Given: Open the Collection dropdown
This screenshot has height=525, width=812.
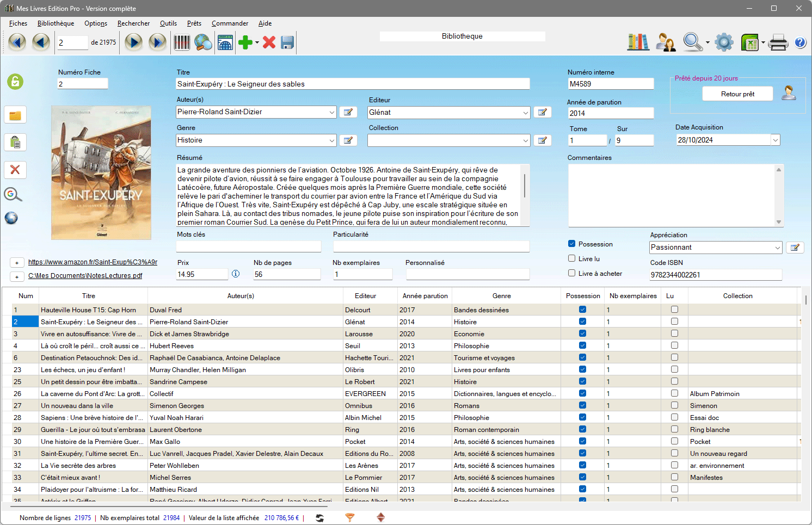Looking at the screenshot, I should (x=525, y=140).
